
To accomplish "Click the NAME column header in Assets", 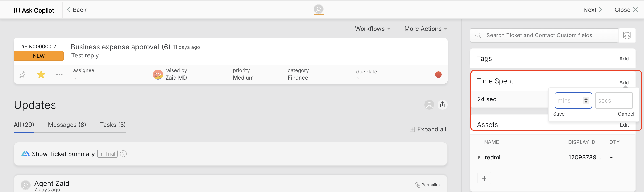I will point(491,142).
